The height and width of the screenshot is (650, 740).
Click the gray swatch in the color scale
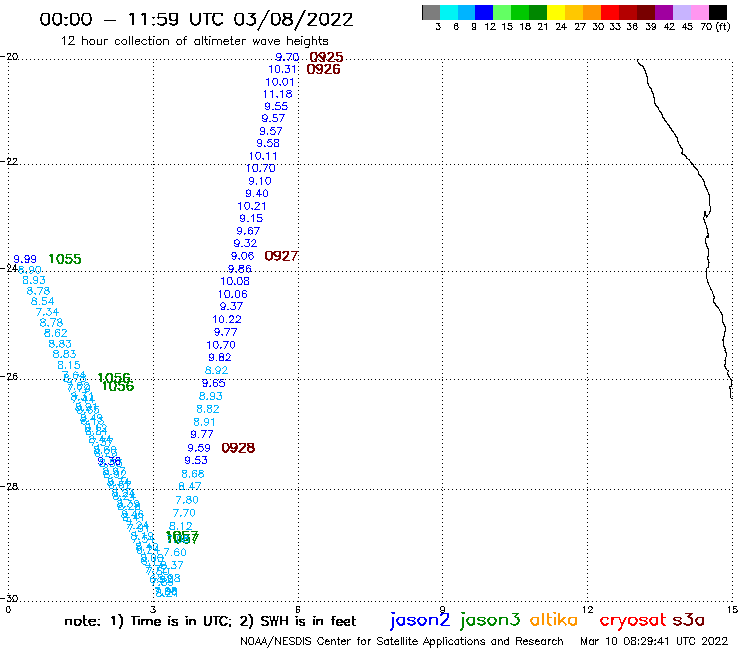click(431, 12)
